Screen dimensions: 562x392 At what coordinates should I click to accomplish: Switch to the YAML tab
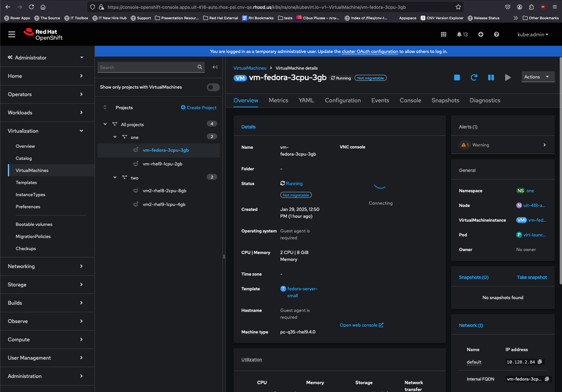[x=306, y=100]
